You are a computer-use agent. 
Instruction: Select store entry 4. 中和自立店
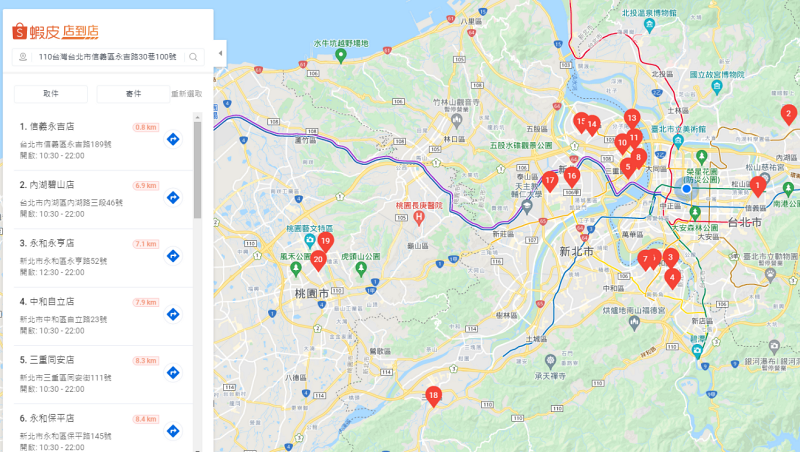pos(104,316)
